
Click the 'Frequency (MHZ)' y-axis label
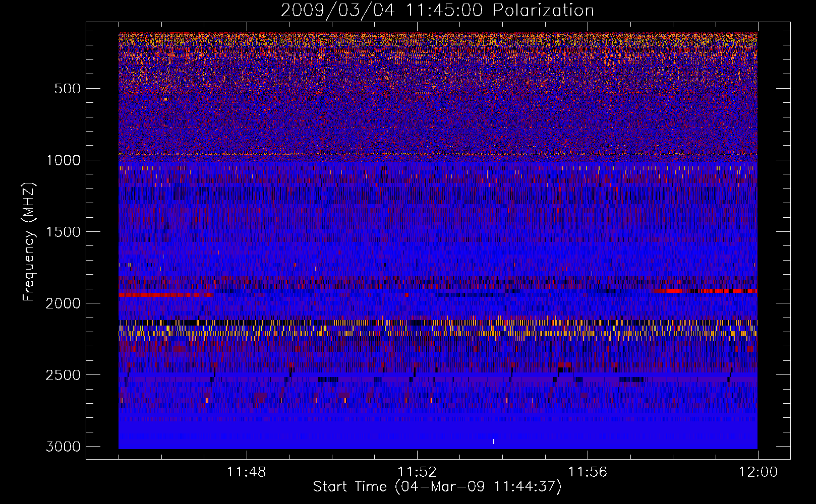pos(29,242)
